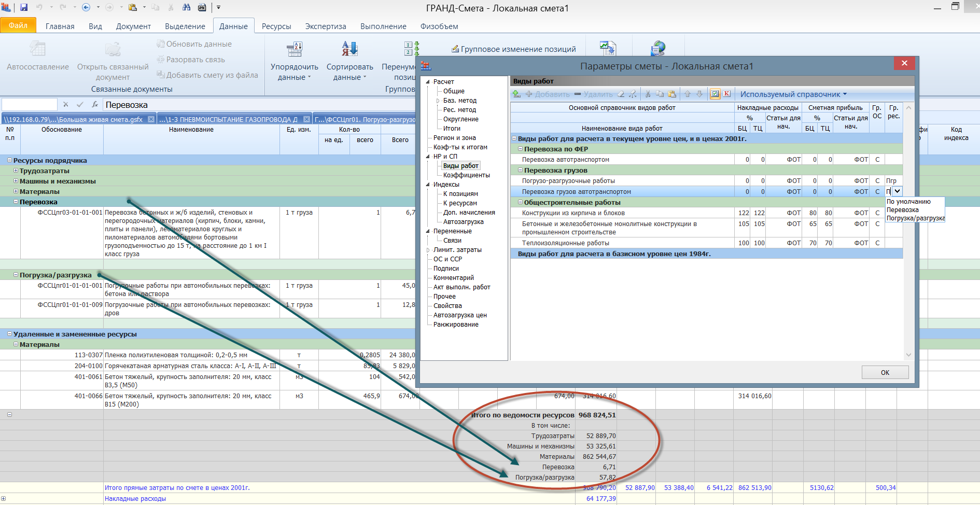Click the cell name box beside formula bar
The image size is (980, 505).
(x=30, y=105)
